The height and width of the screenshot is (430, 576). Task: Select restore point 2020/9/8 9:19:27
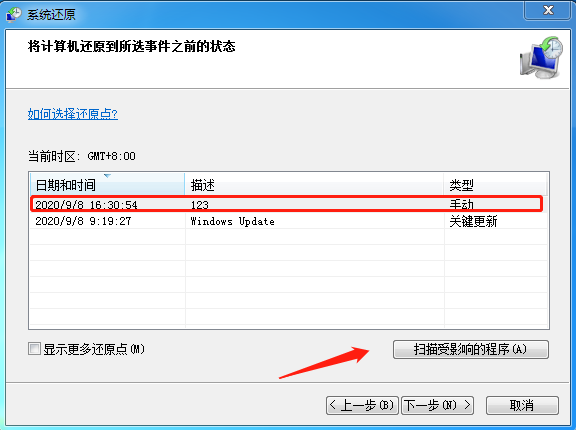pos(289,221)
